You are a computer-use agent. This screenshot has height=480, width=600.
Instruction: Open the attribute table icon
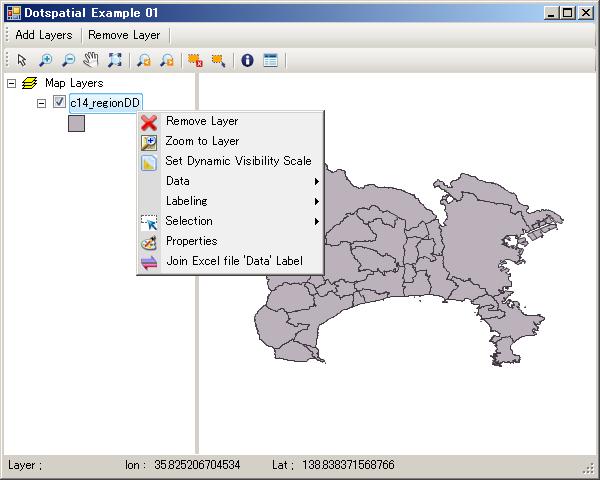click(270, 60)
